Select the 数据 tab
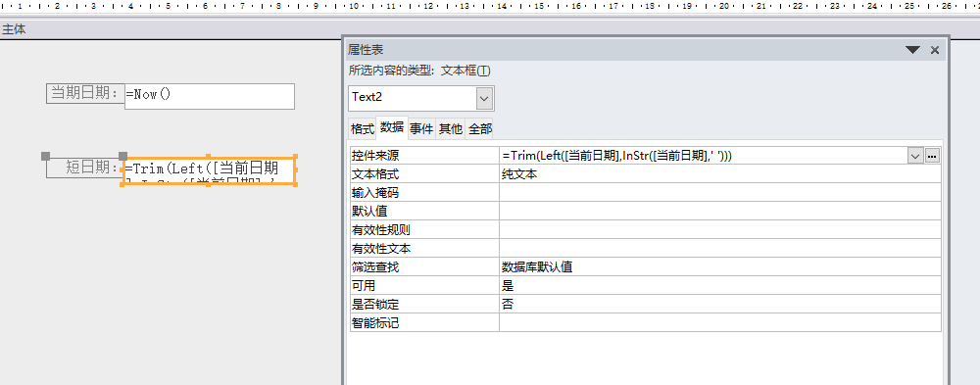The width and height of the screenshot is (980, 385). pos(392,127)
